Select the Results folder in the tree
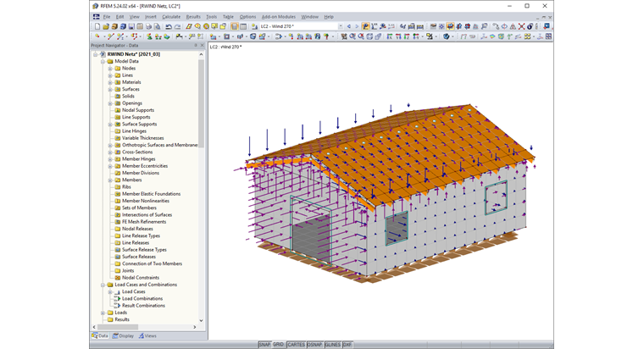Viewport: 644px width, 349px height. click(x=121, y=319)
